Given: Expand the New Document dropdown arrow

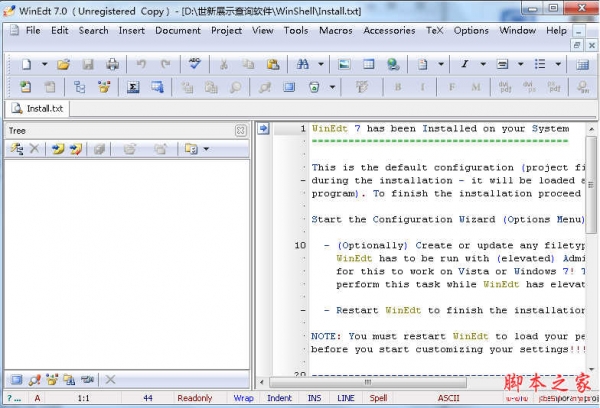Looking at the screenshot, I should 45,64.
